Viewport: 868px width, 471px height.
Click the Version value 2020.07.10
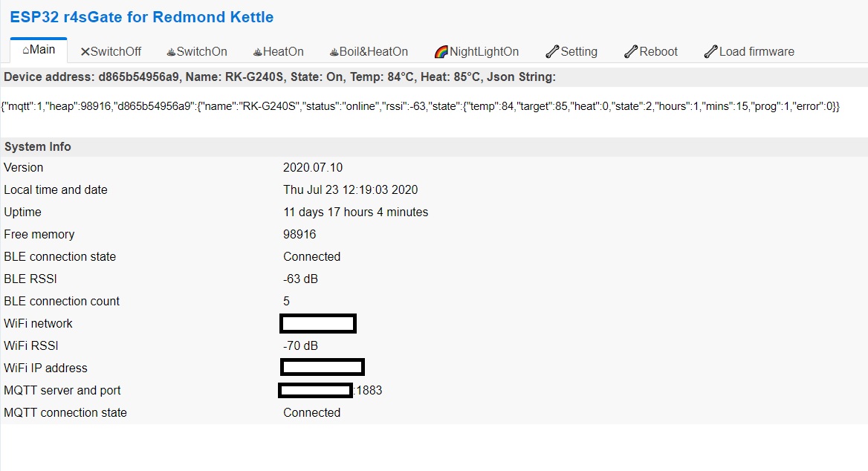click(313, 168)
